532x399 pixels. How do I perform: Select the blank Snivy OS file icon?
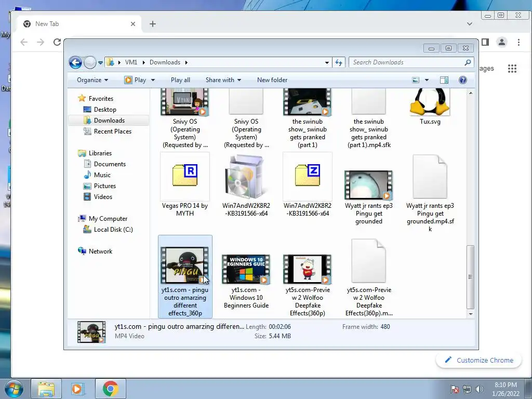246,102
